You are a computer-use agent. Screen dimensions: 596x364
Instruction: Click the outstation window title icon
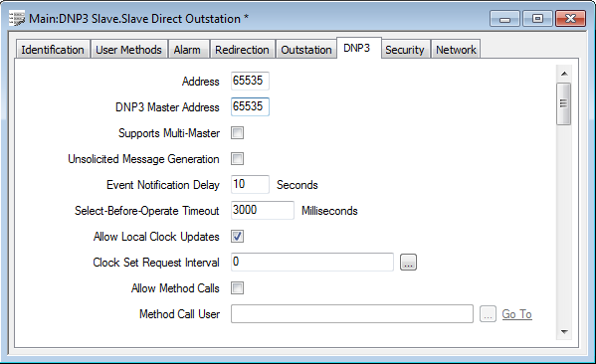pyautogui.click(x=17, y=19)
